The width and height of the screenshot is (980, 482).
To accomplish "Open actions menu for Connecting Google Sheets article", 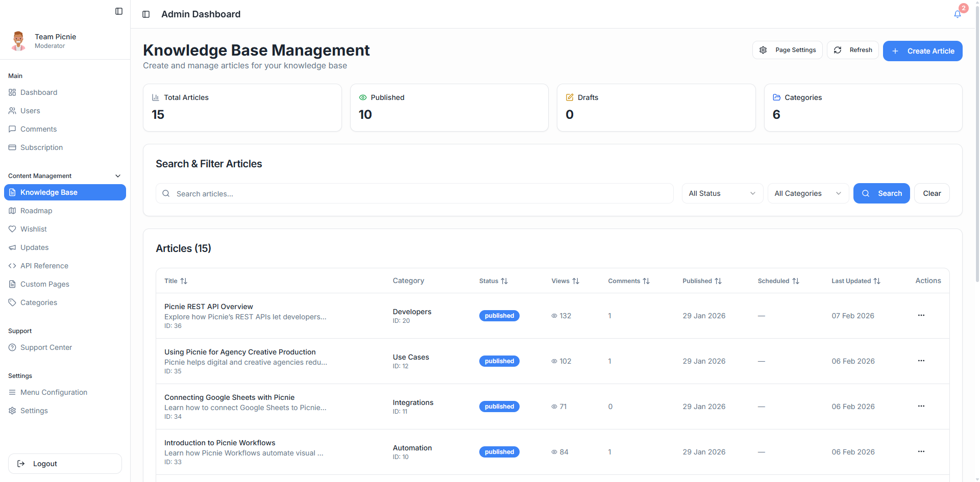I will click(921, 406).
